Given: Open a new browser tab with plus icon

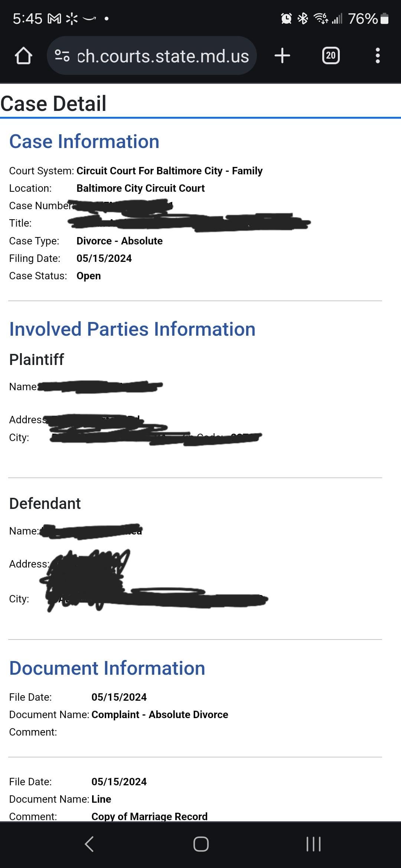Looking at the screenshot, I should pyautogui.click(x=282, y=56).
